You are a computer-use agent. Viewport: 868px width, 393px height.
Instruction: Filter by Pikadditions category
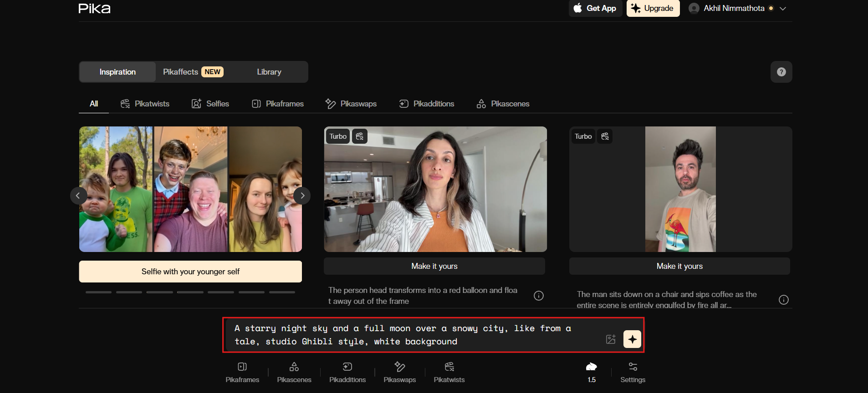(427, 104)
